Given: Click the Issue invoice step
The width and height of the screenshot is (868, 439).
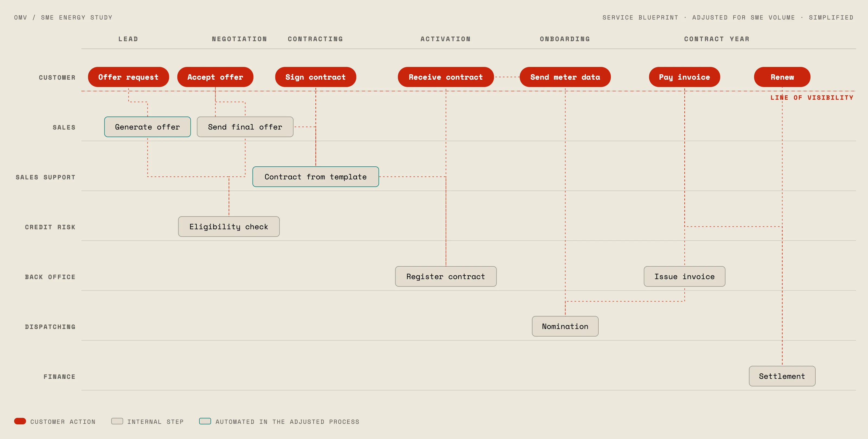Looking at the screenshot, I should (684, 276).
